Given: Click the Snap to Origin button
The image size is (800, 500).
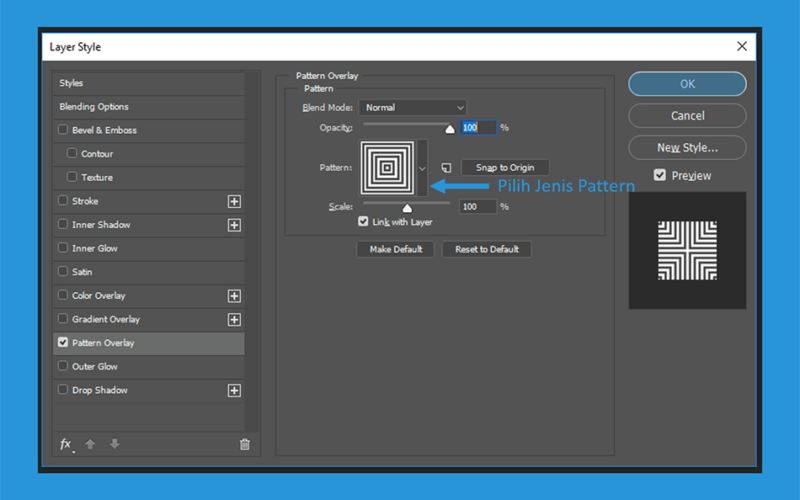Looking at the screenshot, I should (505, 167).
